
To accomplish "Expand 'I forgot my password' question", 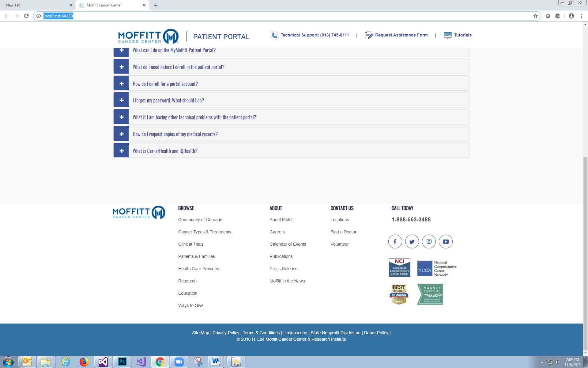I will [121, 100].
